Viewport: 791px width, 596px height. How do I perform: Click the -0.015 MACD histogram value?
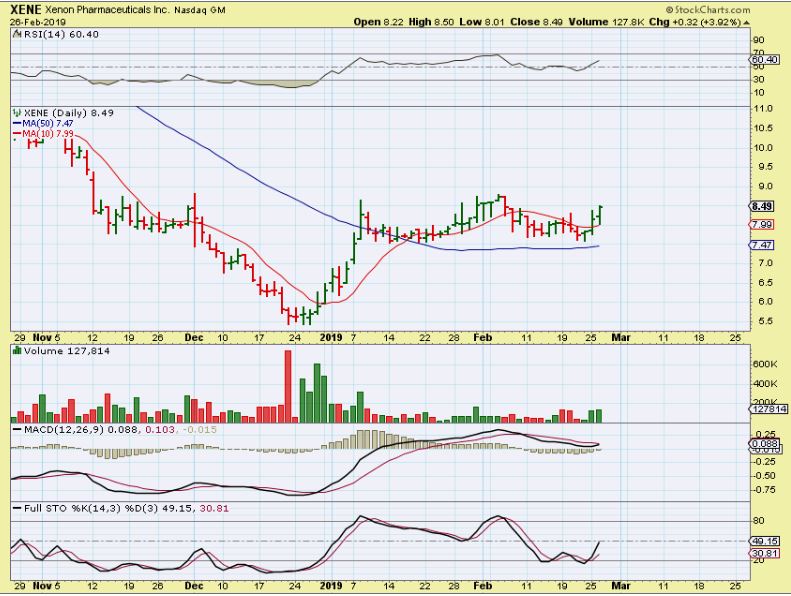pyautogui.click(x=198, y=429)
